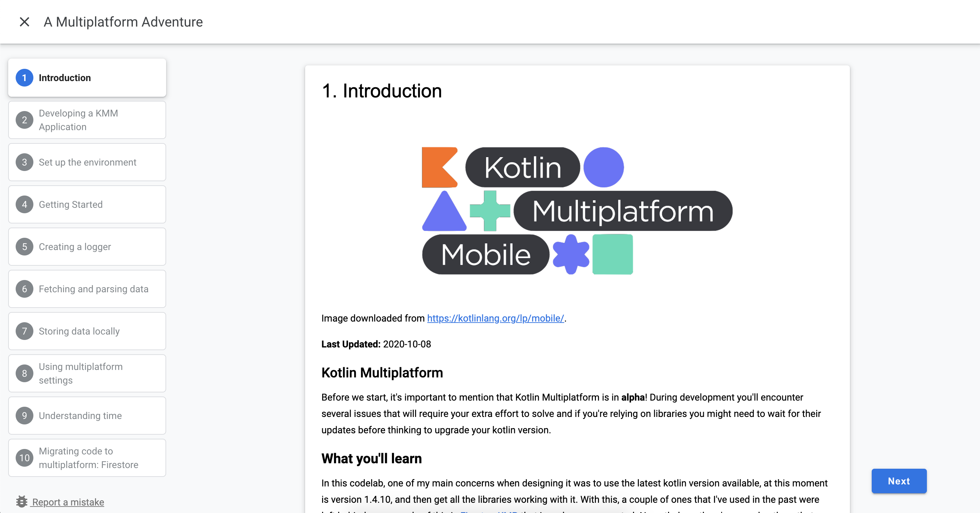Open Fetching and parsing data step
The image size is (980, 513).
pyautogui.click(x=93, y=289)
